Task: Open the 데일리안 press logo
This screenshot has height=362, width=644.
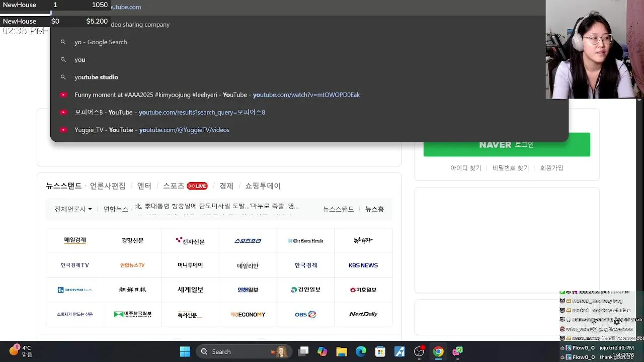Action: [248, 265]
